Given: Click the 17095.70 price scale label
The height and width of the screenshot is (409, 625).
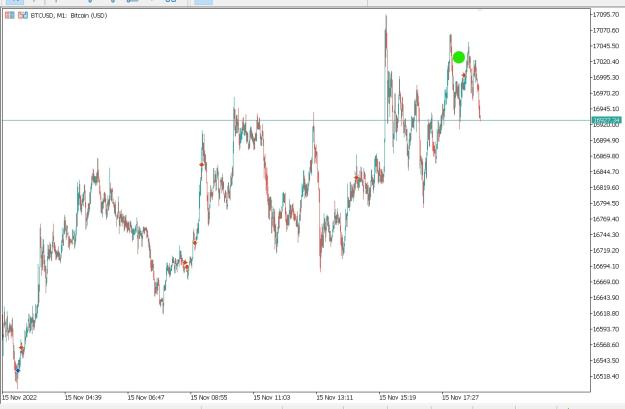Looking at the screenshot, I should coord(606,14).
